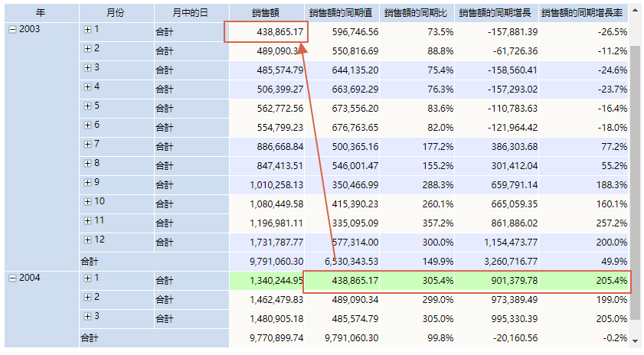Screen dimensions: 644x355
Task: Click the 銷售額的同期增長率 column header
Action: click(x=584, y=13)
